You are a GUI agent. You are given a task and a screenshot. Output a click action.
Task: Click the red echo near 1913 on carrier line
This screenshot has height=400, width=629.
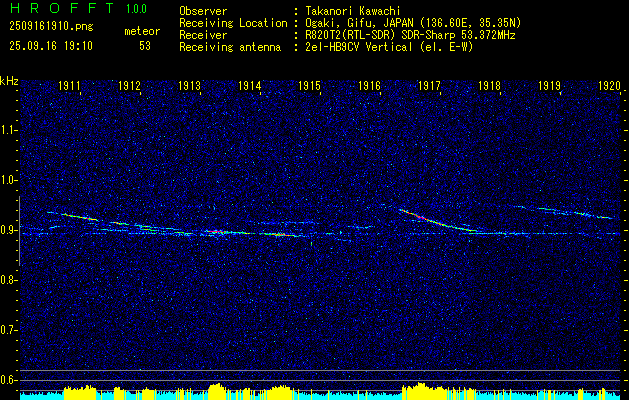(217, 231)
